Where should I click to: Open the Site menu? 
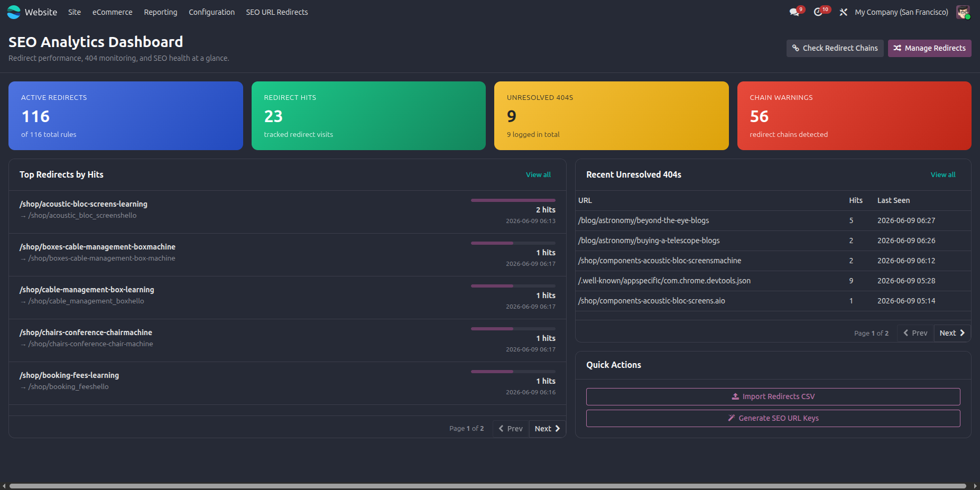pos(75,12)
